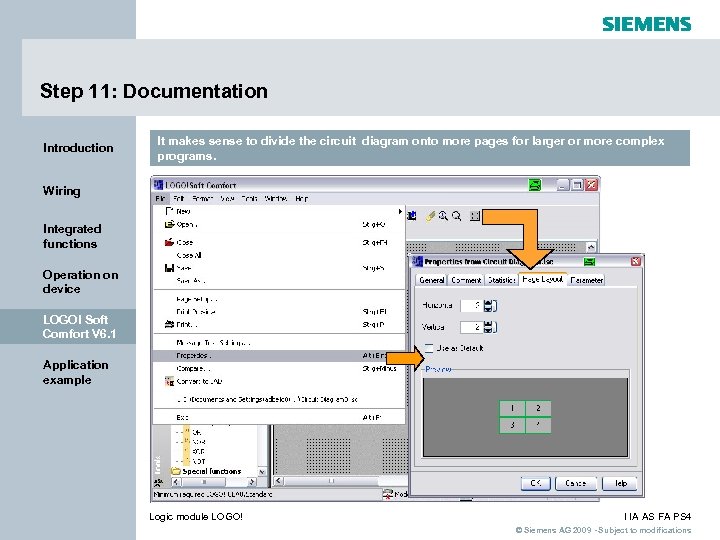Switch to the Comment tab
Viewport: 720px width, 540px height.
pos(466,280)
